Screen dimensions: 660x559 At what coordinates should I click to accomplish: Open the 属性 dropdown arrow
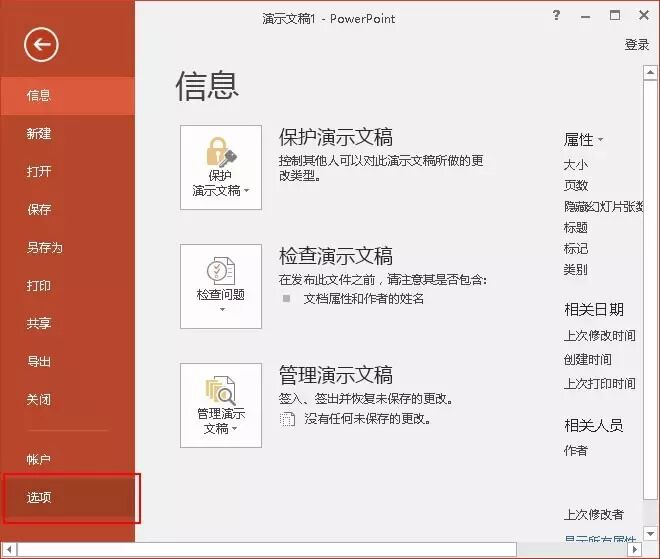coord(601,140)
